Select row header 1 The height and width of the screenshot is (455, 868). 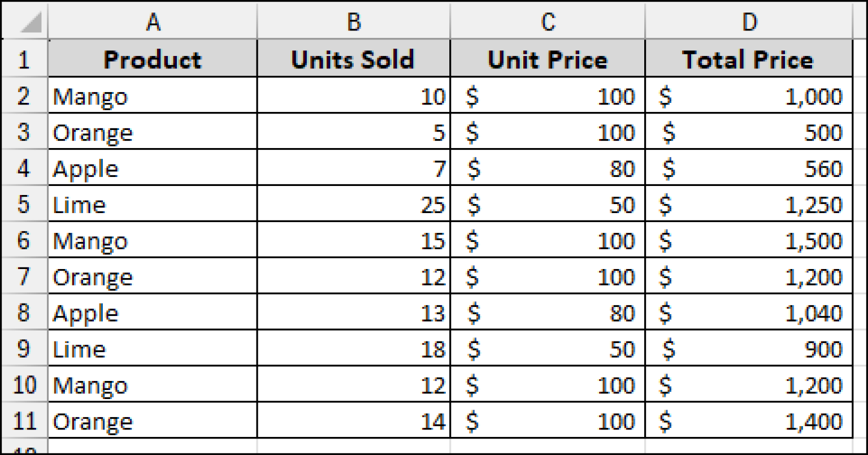point(24,59)
